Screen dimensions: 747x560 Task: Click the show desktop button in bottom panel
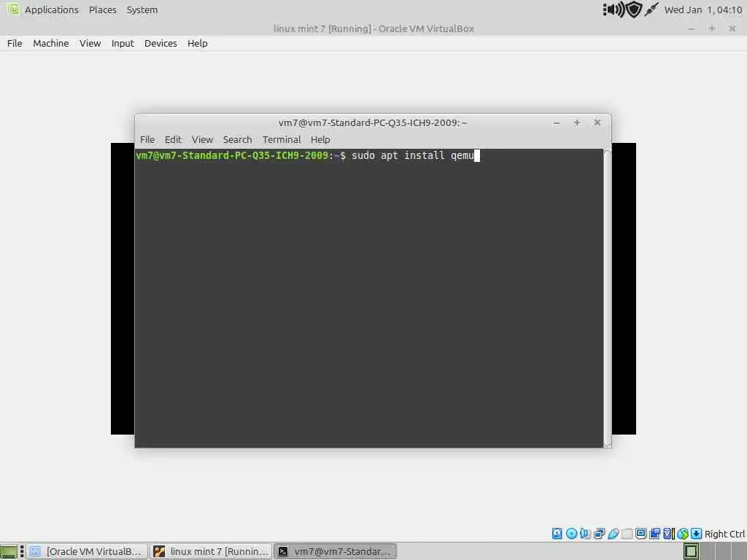9,551
